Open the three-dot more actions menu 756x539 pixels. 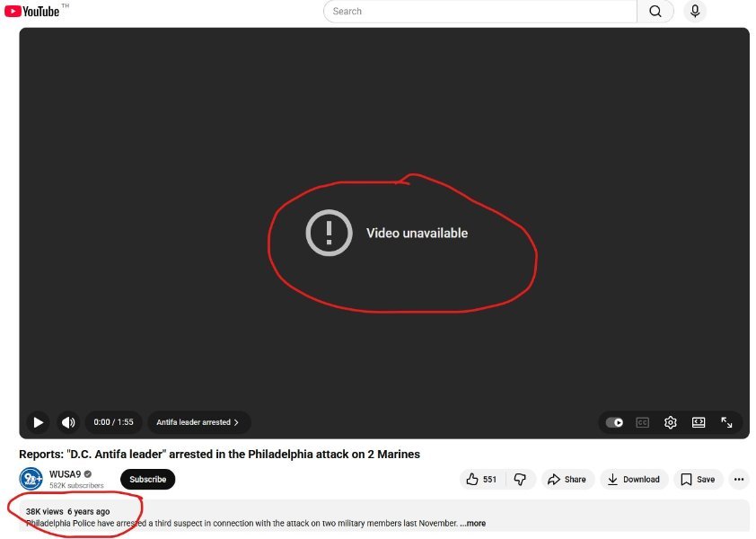[x=739, y=480]
